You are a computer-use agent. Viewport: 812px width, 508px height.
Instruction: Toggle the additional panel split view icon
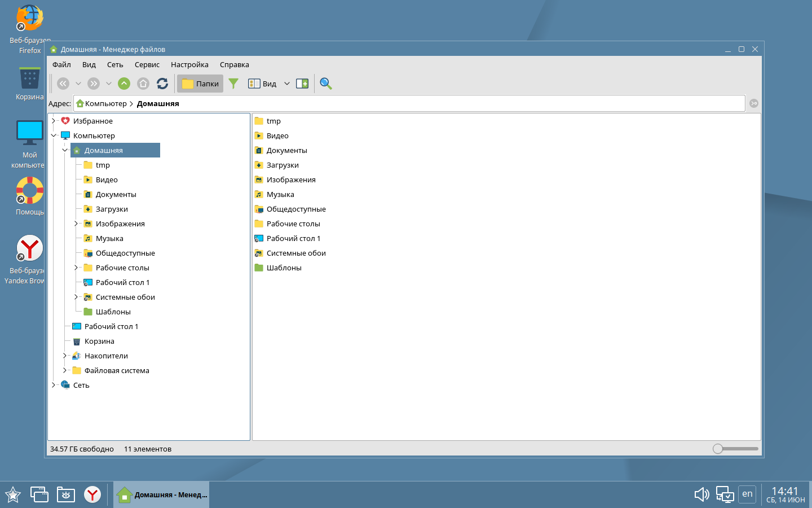pyautogui.click(x=302, y=84)
